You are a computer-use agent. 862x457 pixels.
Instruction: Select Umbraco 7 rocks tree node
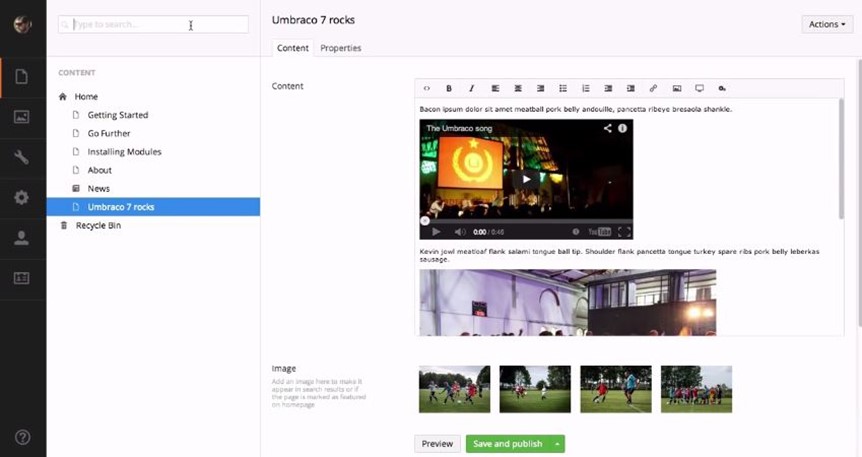tap(153, 207)
